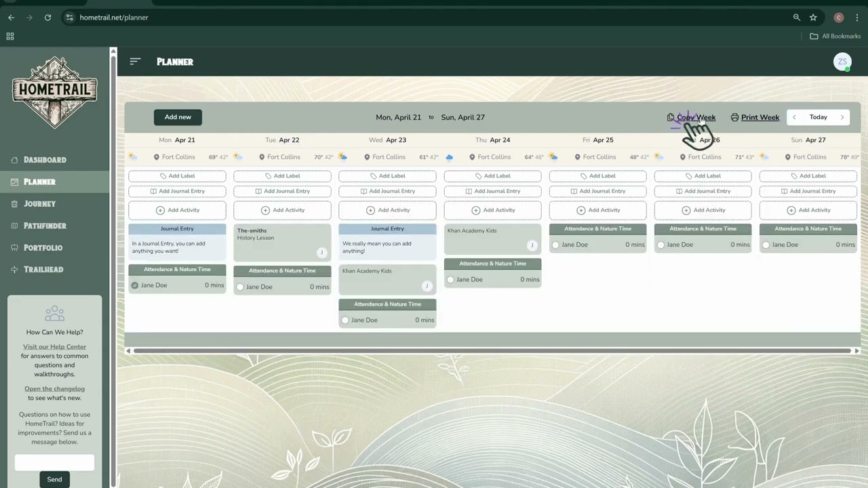Add Journal Entry on Tuesday Apr 22
Viewport: 868px width, 488px height.
pyautogui.click(x=282, y=191)
